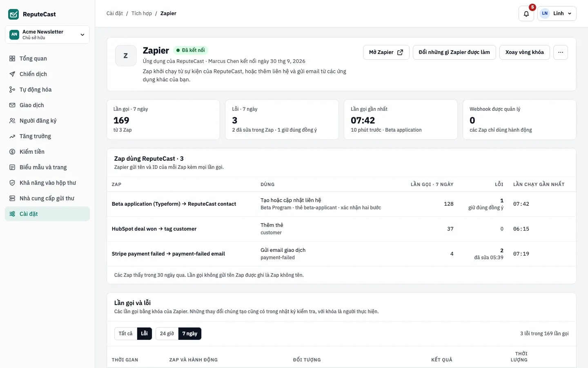Open Biểu mẫu và trang icon

(12, 167)
